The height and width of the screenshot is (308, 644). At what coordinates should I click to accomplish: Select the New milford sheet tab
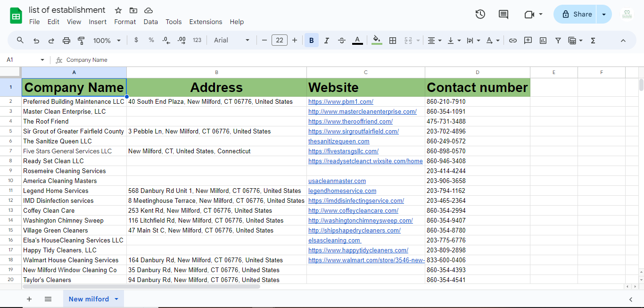[x=93, y=299]
